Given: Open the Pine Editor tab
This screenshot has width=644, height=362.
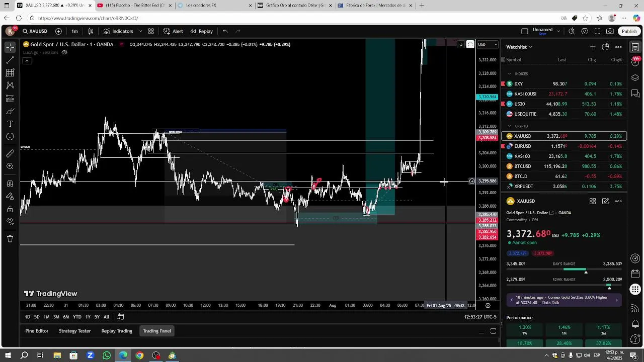Looking at the screenshot, I should tap(37, 331).
